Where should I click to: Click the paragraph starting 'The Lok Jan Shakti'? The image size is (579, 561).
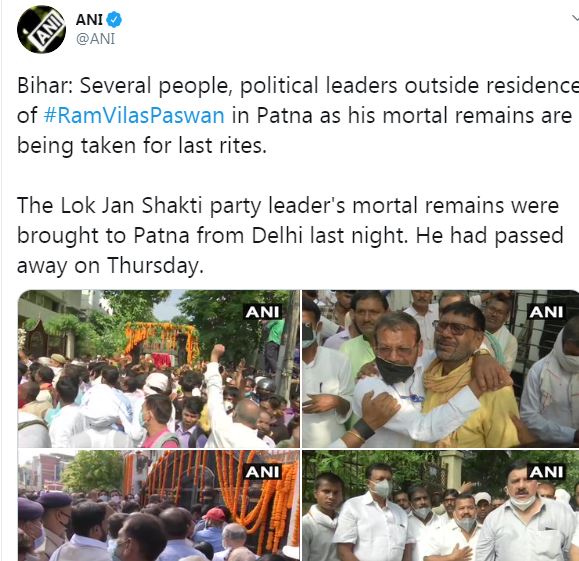pos(290,235)
